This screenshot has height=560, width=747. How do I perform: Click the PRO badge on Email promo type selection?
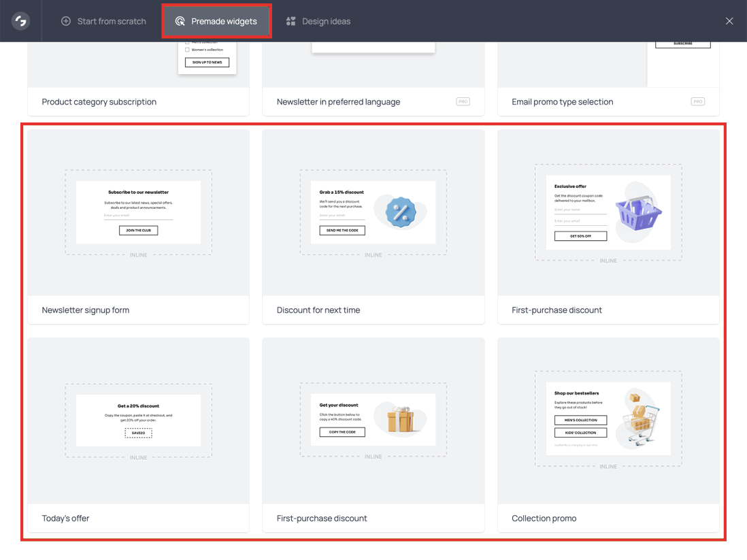(697, 101)
